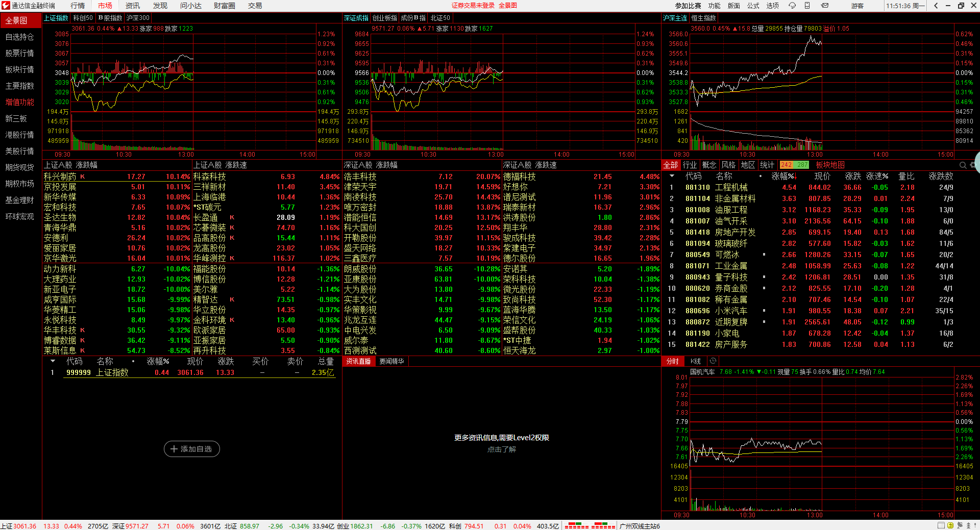Select the 恒生指数 tab
This screenshot has width=980, height=530.
point(704,18)
